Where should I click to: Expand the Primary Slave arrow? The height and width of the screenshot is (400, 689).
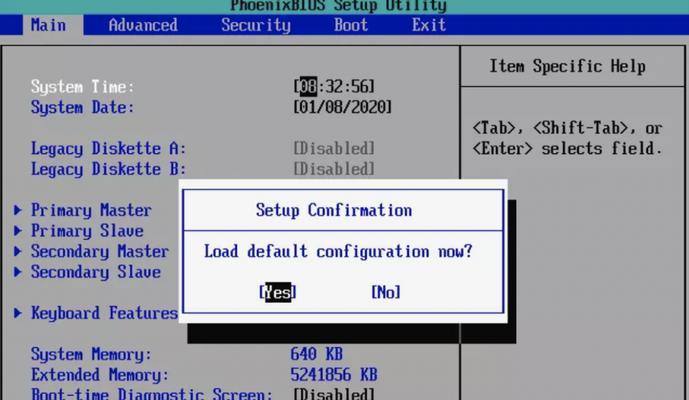point(18,231)
